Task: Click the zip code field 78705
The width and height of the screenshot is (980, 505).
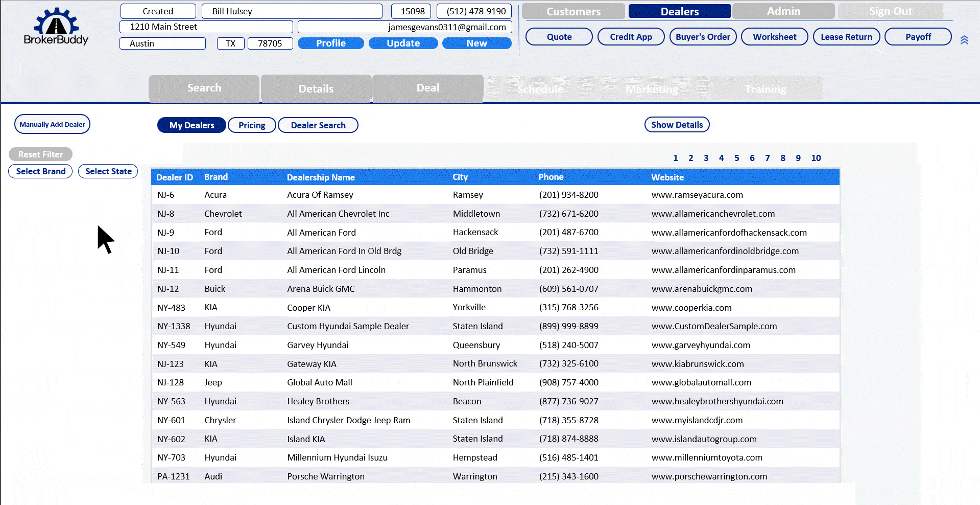Action: [x=270, y=43]
